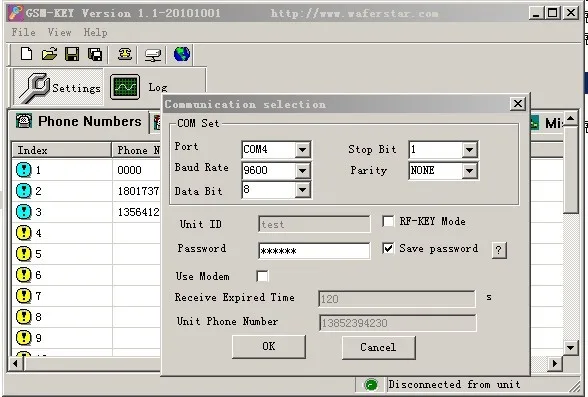Click the network connection toolbar icon
Image resolution: width=588 pixels, height=397 pixels.
pos(153,55)
